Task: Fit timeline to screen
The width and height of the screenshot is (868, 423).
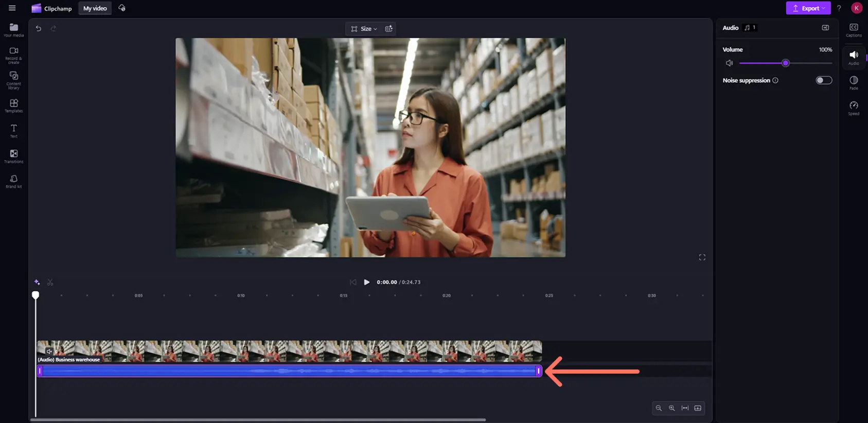Action: click(x=685, y=408)
